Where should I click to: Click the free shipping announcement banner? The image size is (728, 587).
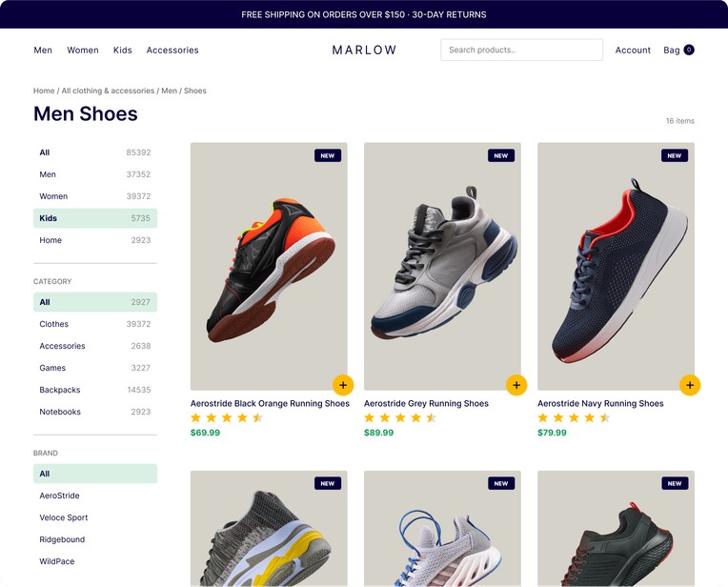364,14
